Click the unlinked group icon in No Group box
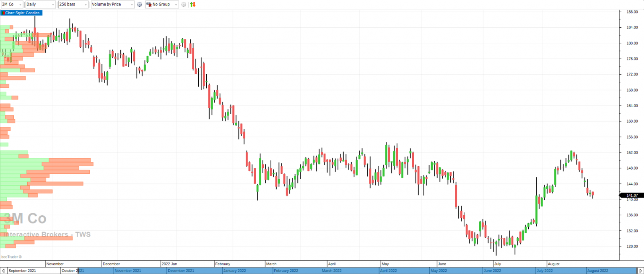The image size is (644, 274). coord(149,4)
